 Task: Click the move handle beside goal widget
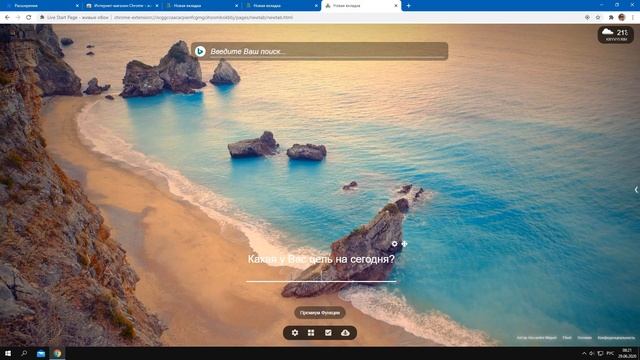404,244
